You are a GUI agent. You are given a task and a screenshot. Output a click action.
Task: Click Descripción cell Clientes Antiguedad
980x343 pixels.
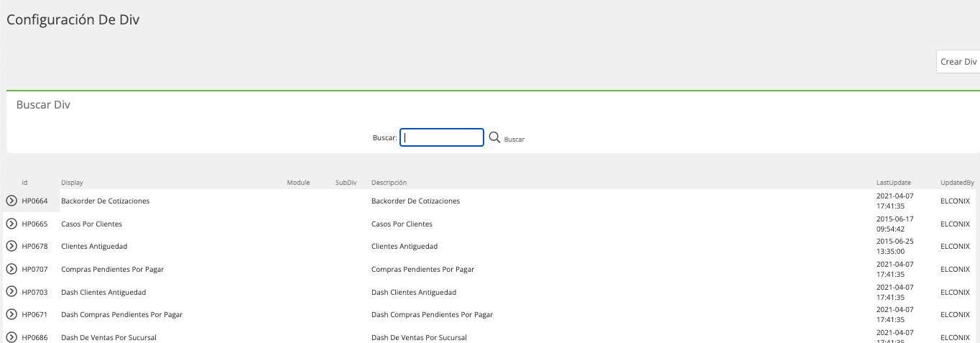click(x=405, y=246)
